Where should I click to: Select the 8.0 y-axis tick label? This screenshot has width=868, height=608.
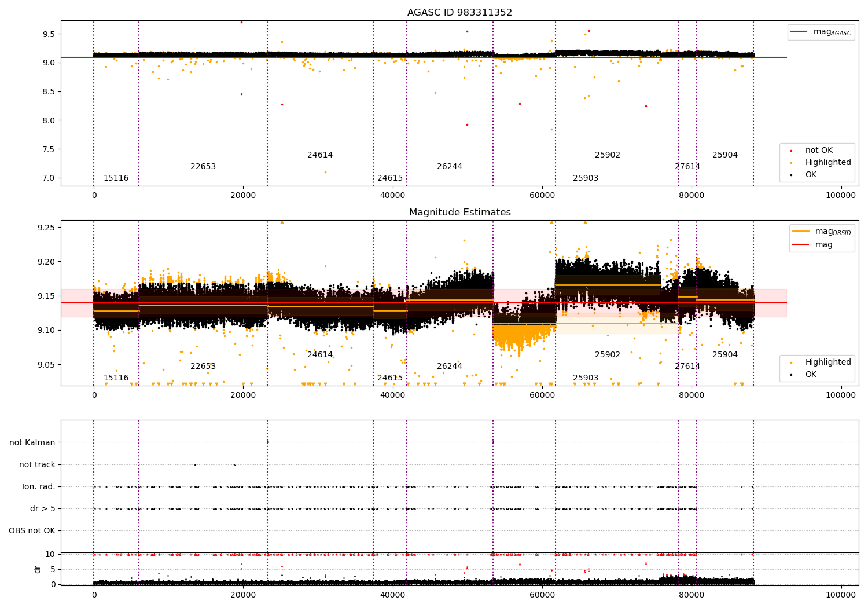tap(49, 120)
